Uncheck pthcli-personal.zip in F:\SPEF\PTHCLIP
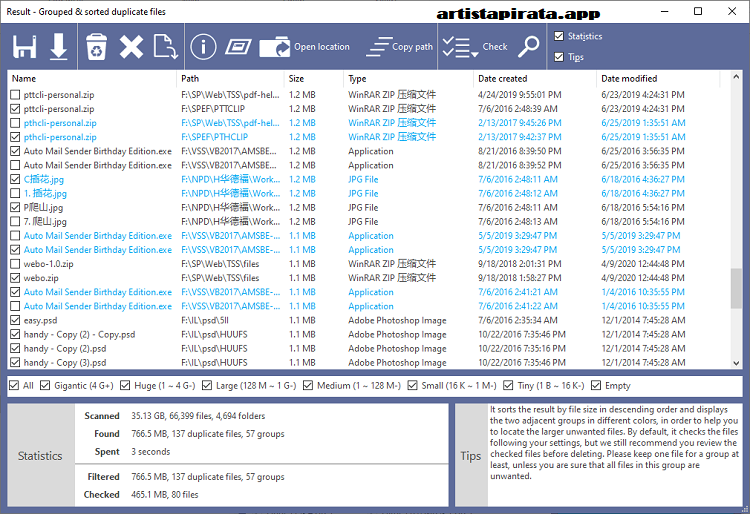This screenshot has height=514, width=750. [x=15, y=137]
